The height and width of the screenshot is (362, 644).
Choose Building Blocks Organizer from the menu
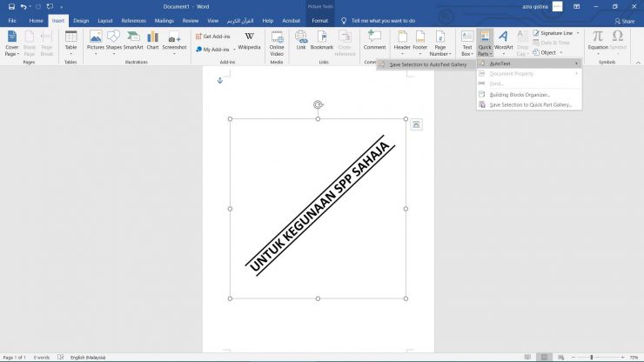[519, 94]
